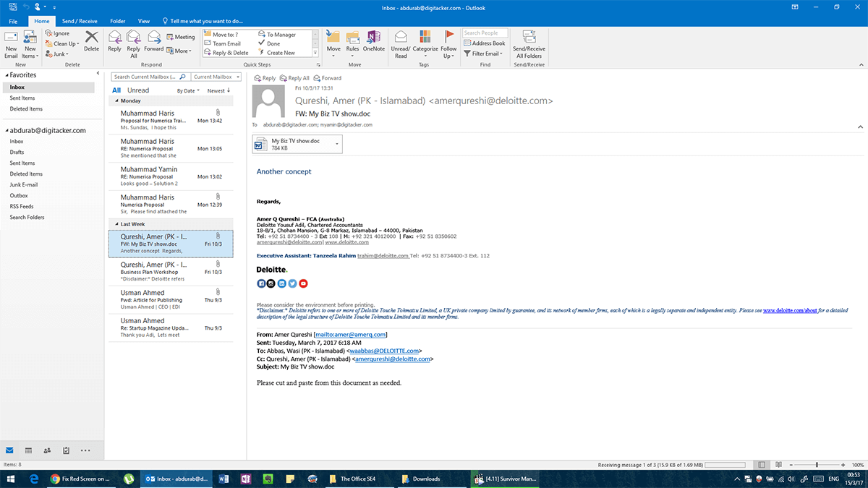
Task: Click the Forward ribbon icon
Action: pyautogui.click(x=154, y=41)
